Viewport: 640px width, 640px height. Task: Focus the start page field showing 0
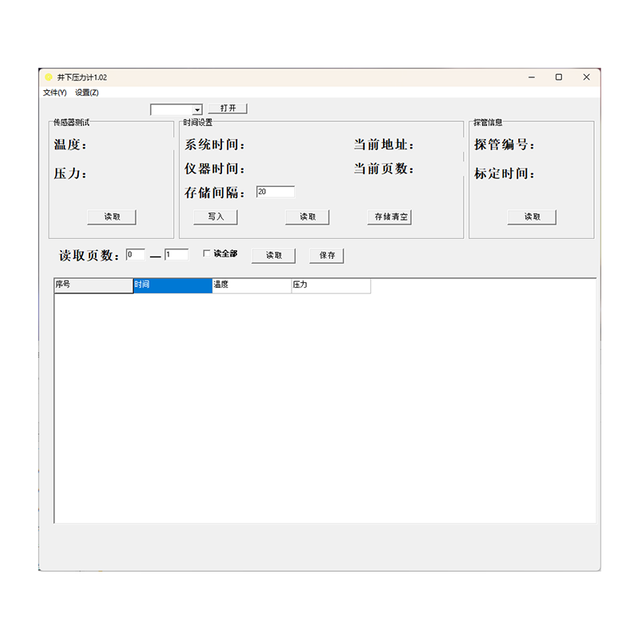135,254
